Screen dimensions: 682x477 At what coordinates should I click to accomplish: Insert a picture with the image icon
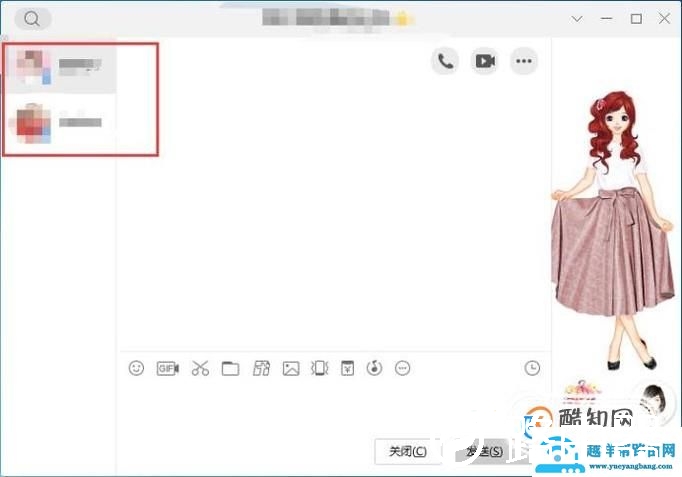coord(291,368)
